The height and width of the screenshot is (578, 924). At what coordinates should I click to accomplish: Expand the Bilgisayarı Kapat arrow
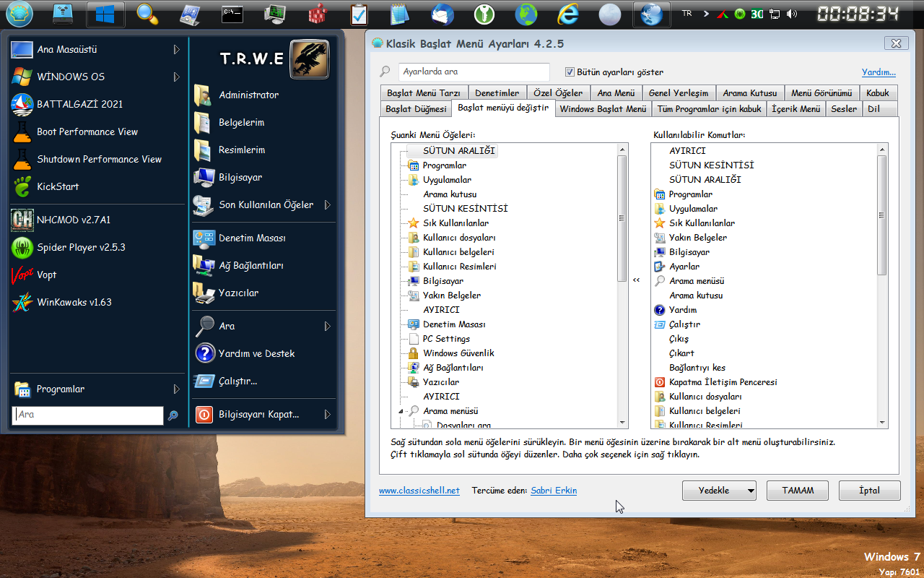click(x=328, y=414)
